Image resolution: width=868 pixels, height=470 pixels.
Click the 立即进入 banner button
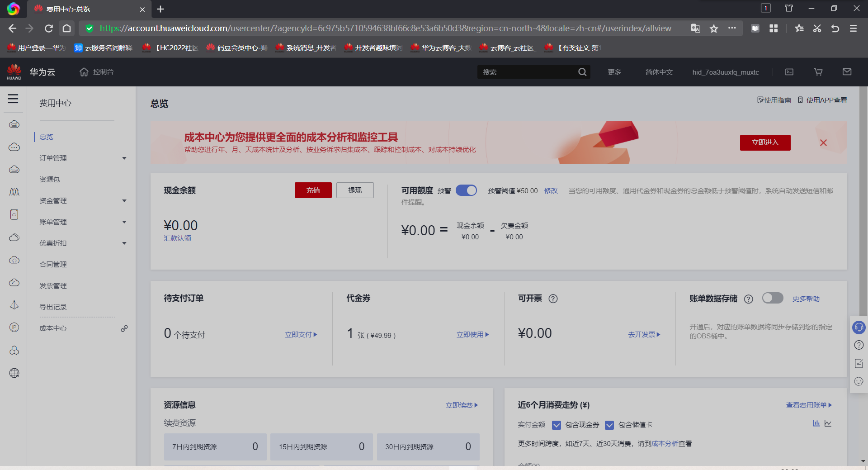765,142
